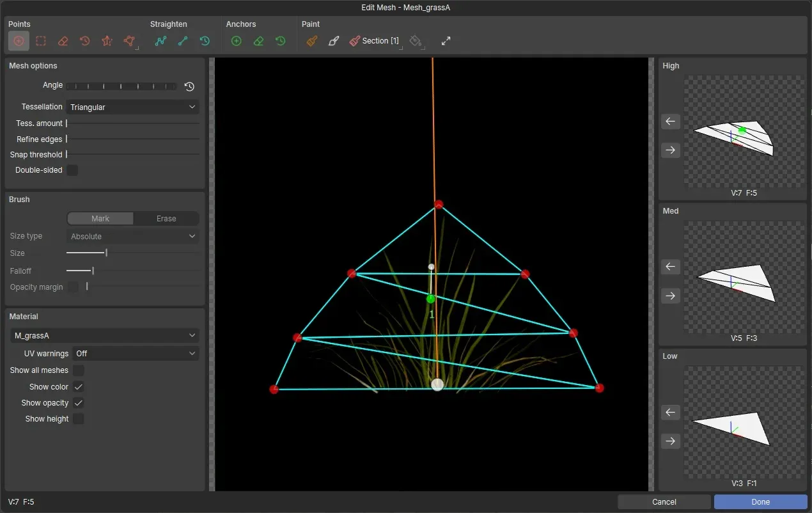
Task: Click the expand view arrows icon
Action: click(x=446, y=41)
